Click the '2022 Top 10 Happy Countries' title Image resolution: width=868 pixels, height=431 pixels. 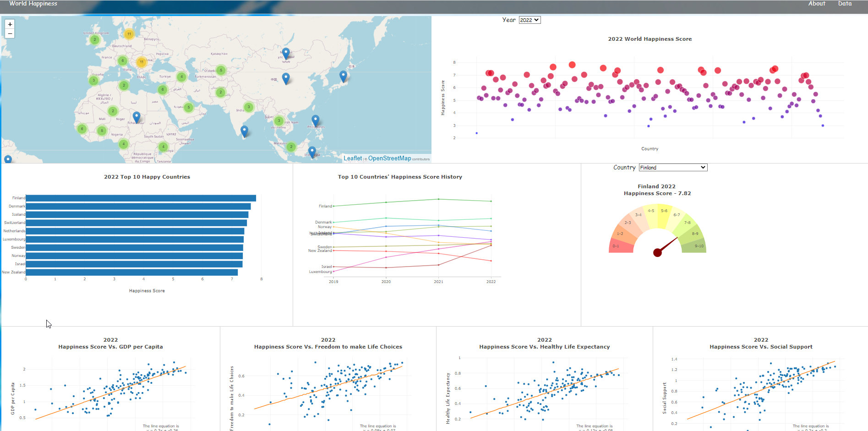point(147,177)
